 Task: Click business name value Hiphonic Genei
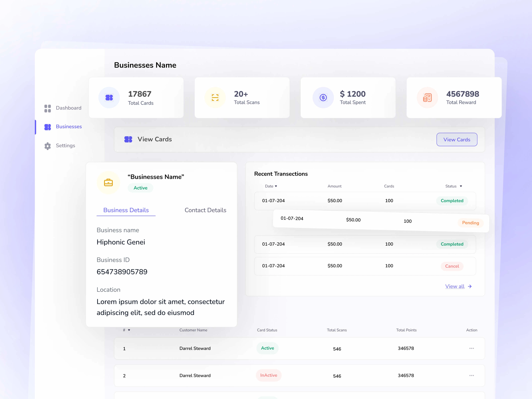[x=121, y=242]
